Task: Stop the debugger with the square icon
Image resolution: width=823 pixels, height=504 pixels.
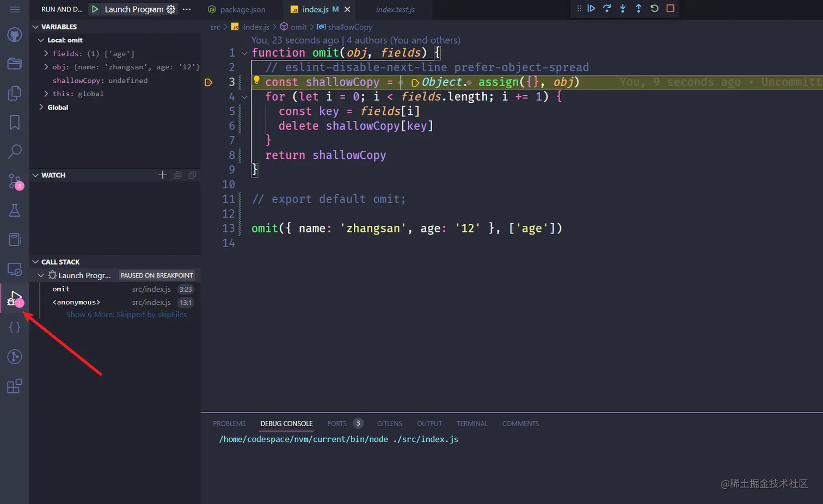Action: click(x=670, y=8)
